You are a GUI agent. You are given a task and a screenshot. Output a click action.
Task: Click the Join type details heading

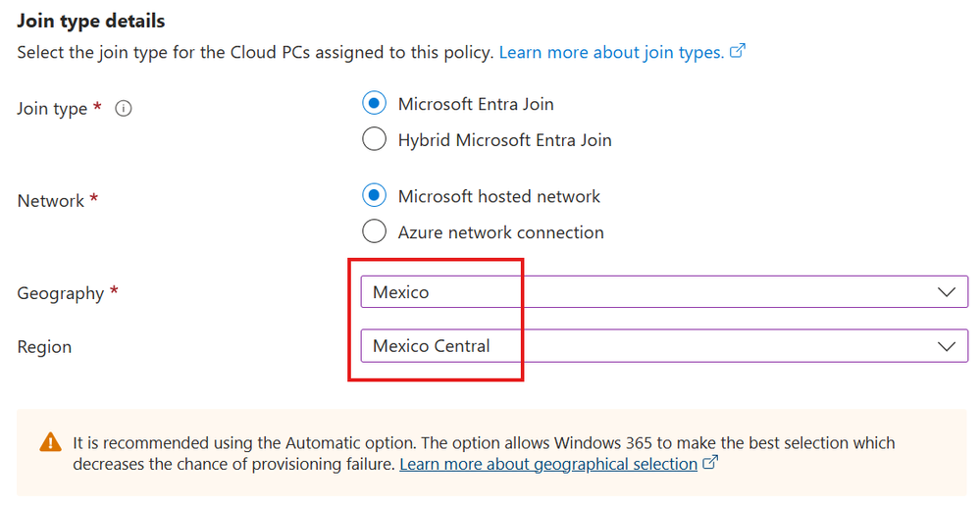point(91,21)
